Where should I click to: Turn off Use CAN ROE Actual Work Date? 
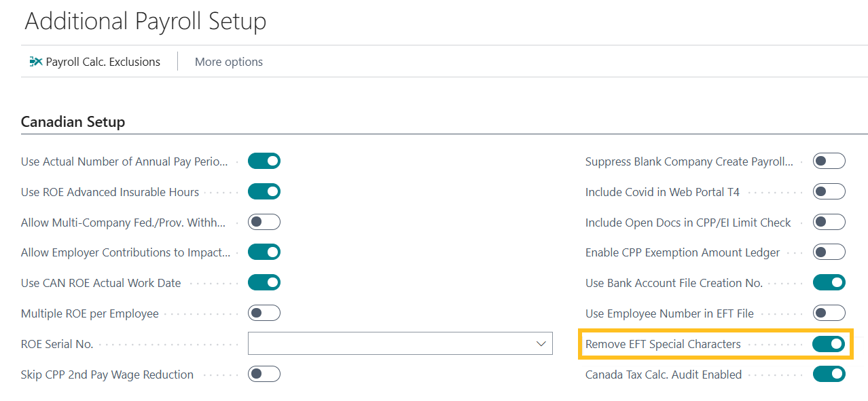pyautogui.click(x=264, y=283)
